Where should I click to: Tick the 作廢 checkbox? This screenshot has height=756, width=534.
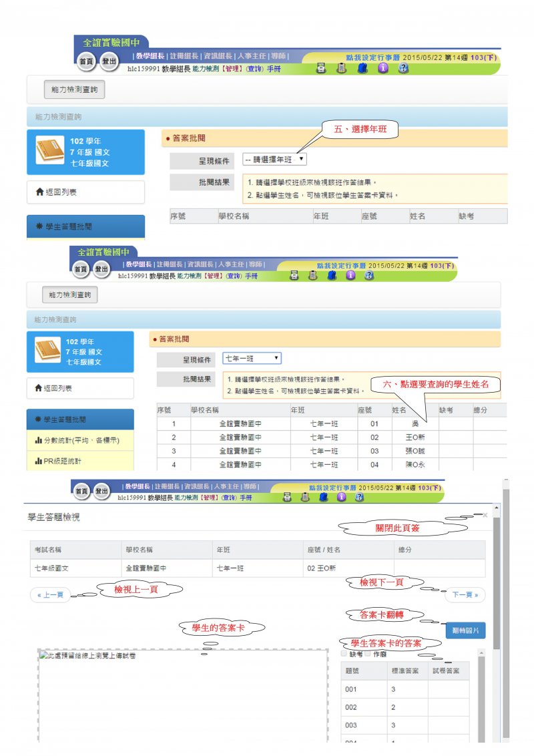tap(367, 654)
